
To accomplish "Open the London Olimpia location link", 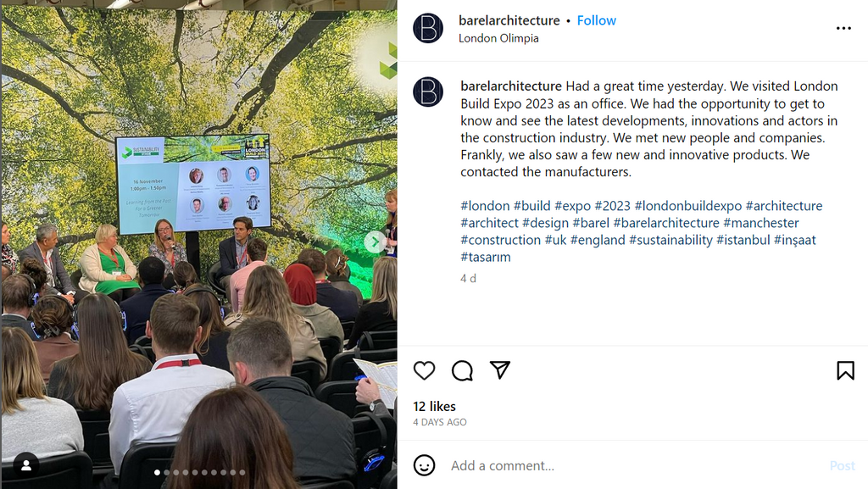I will click(x=498, y=38).
